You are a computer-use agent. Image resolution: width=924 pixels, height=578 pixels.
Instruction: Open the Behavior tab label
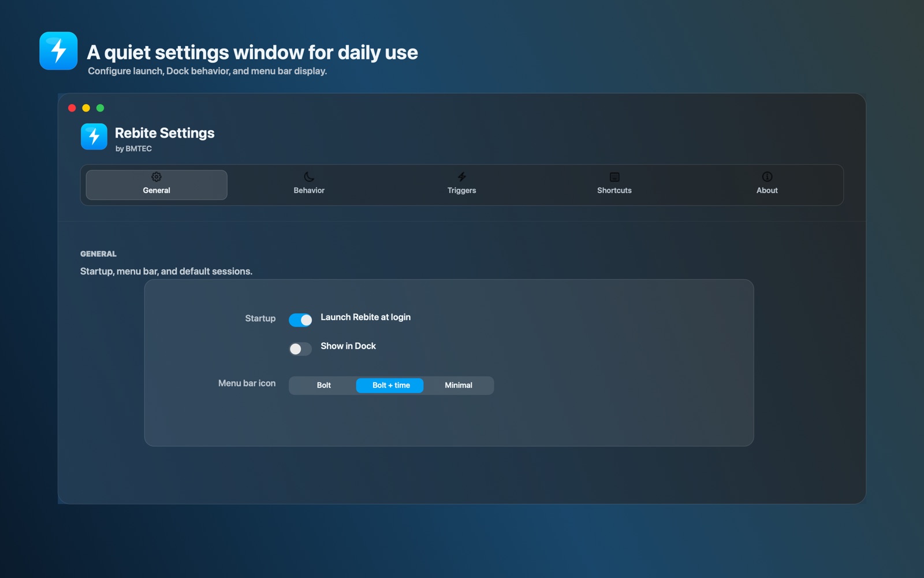click(309, 190)
